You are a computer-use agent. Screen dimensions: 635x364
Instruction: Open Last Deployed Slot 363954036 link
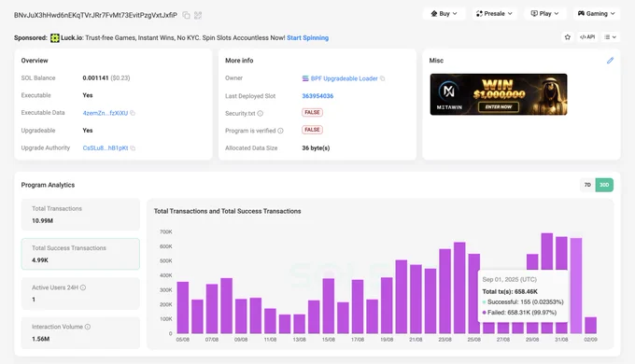click(x=317, y=96)
